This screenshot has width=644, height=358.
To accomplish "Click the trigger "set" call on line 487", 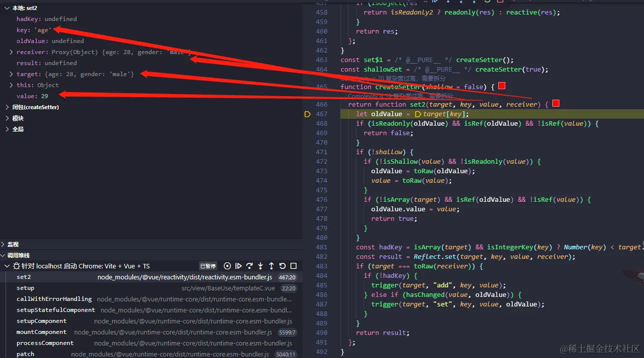I will [458, 304].
